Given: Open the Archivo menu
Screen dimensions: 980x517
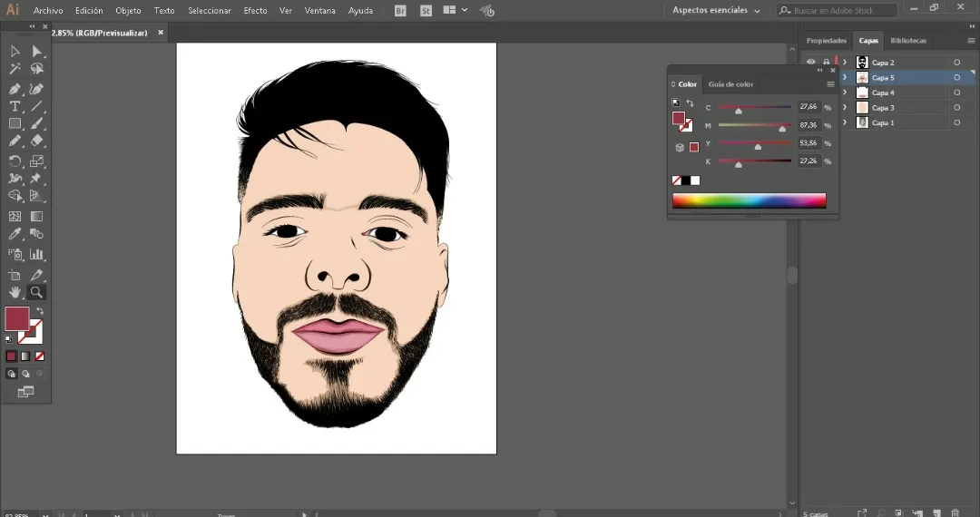Looking at the screenshot, I should pos(47,11).
